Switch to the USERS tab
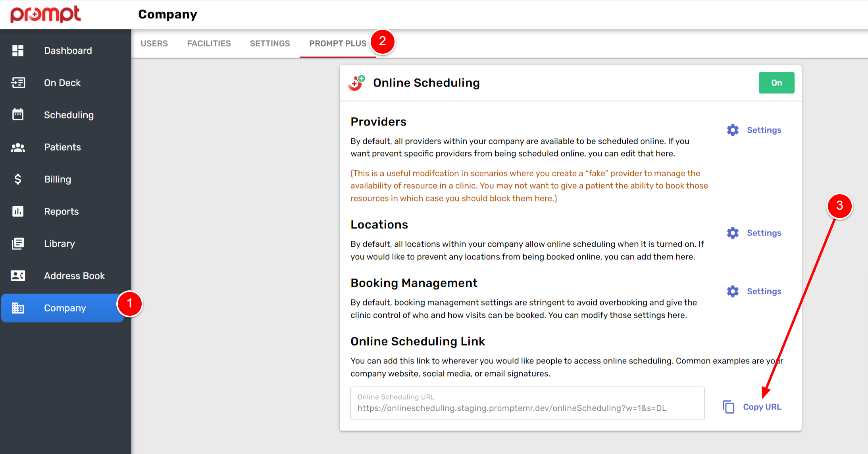 (x=154, y=44)
